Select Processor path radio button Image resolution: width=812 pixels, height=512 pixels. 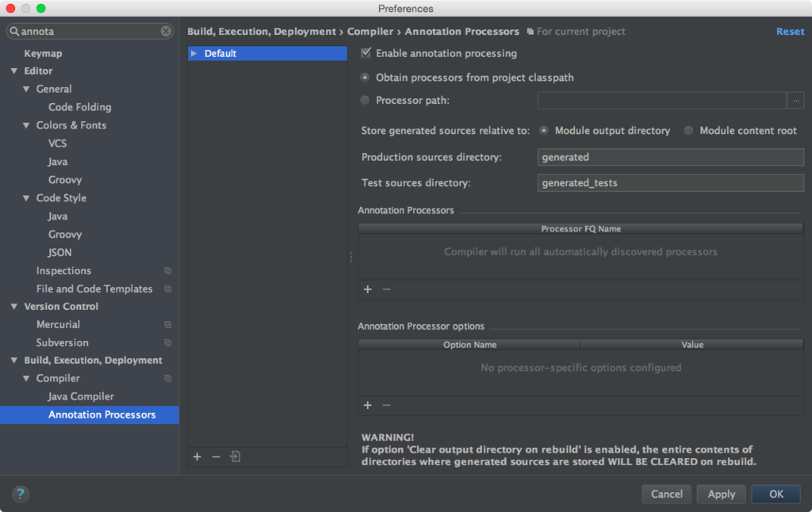click(x=365, y=101)
